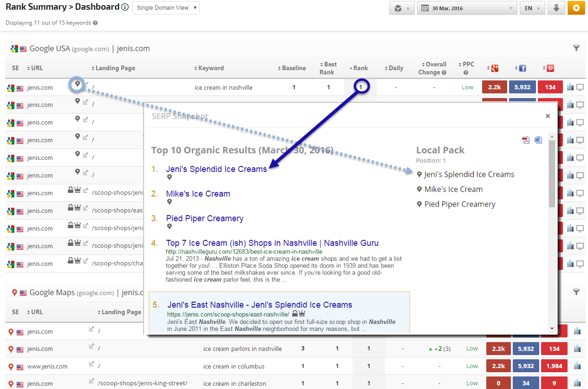The height and width of the screenshot is (389, 588).
Task: Click Local Pack entry Mike's Ice Cream
Action: [x=453, y=189]
